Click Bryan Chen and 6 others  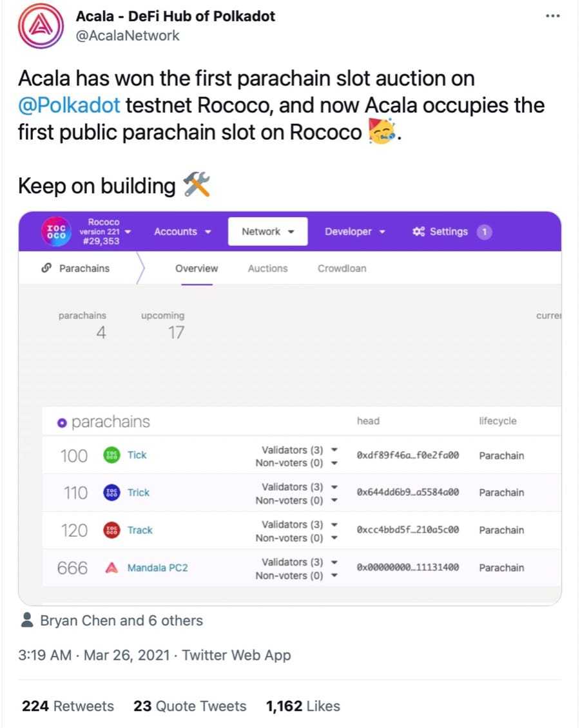coord(121,620)
